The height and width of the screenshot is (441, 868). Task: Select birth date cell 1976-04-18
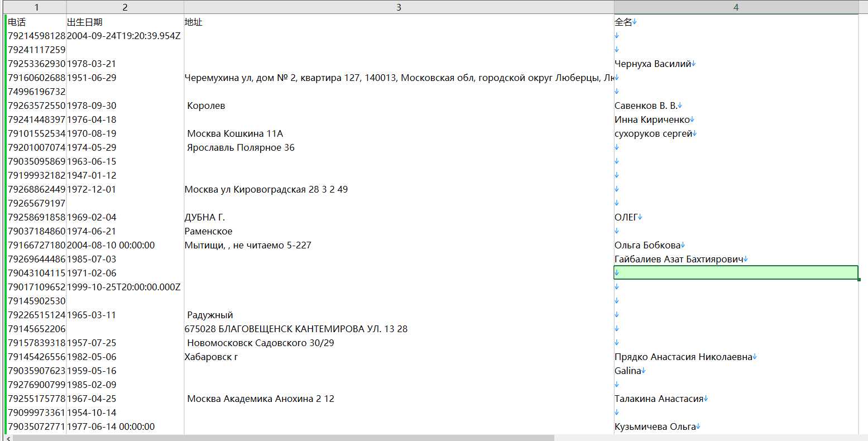pos(125,119)
